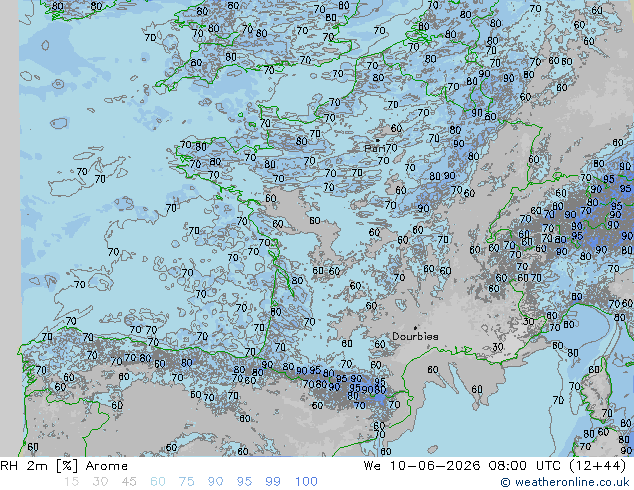Click the 'RH 2m [%] Arome' title text
The height and width of the screenshot is (490, 634).
tap(64, 466)
